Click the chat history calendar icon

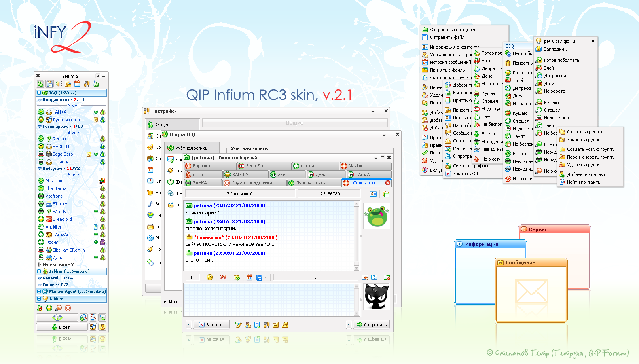(250, 277)
